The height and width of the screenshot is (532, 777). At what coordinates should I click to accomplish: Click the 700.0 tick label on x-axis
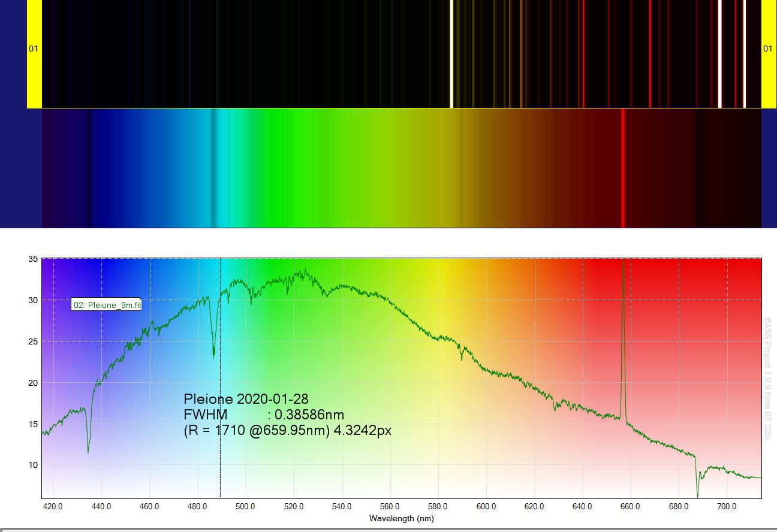click(727, 507)
